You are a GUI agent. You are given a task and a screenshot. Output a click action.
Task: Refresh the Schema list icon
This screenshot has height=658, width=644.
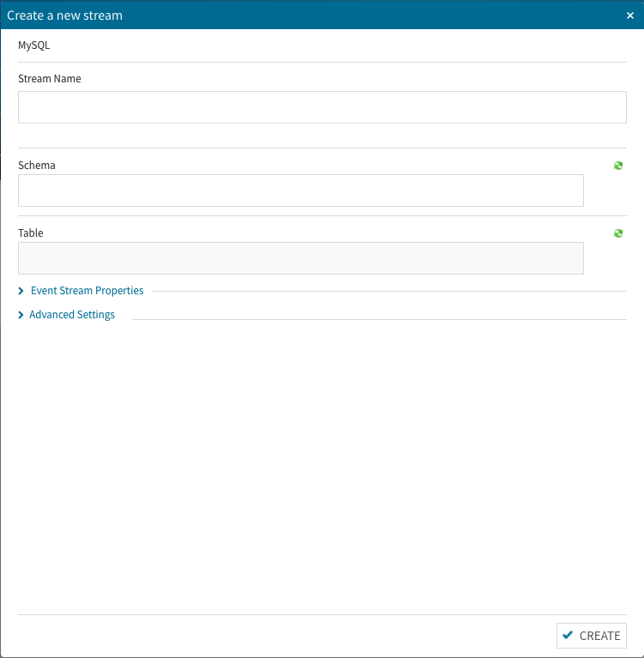click(x=618, y=166)
